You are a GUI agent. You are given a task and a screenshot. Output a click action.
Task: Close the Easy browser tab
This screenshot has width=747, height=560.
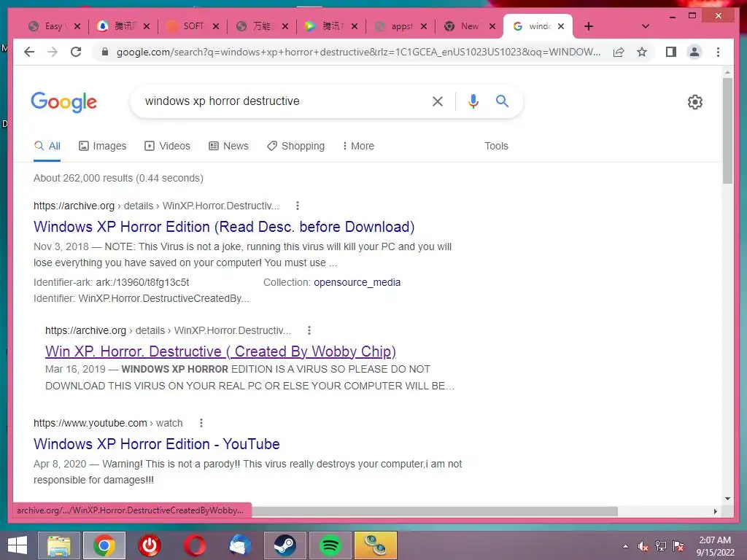77,26
